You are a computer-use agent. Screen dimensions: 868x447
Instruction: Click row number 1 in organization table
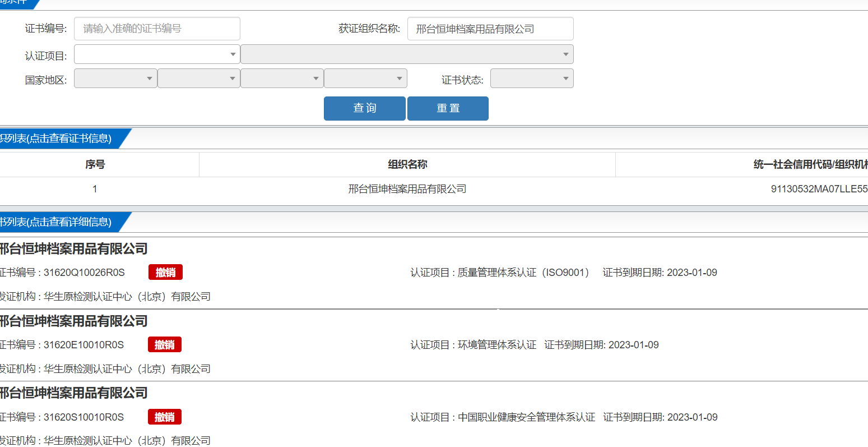95,189
